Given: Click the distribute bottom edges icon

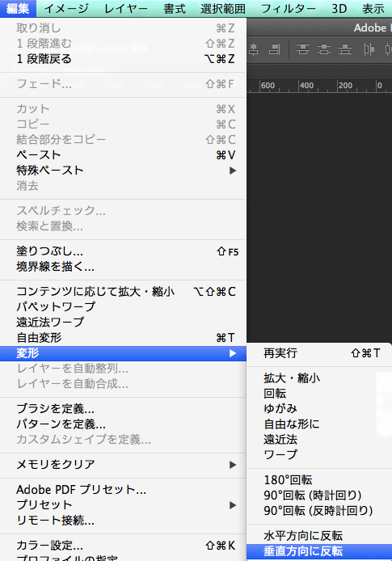Looking at the screenshot, I should pyautogui.click(x=345, y=49).
